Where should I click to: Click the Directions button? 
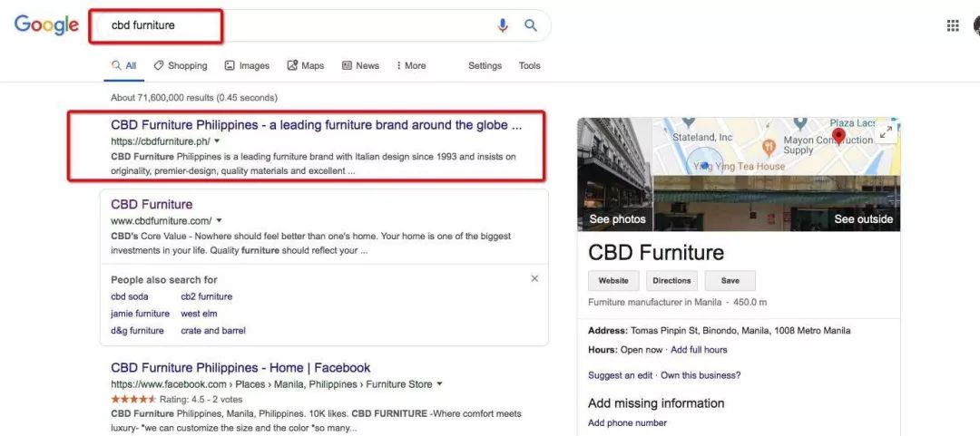[671, 280]
